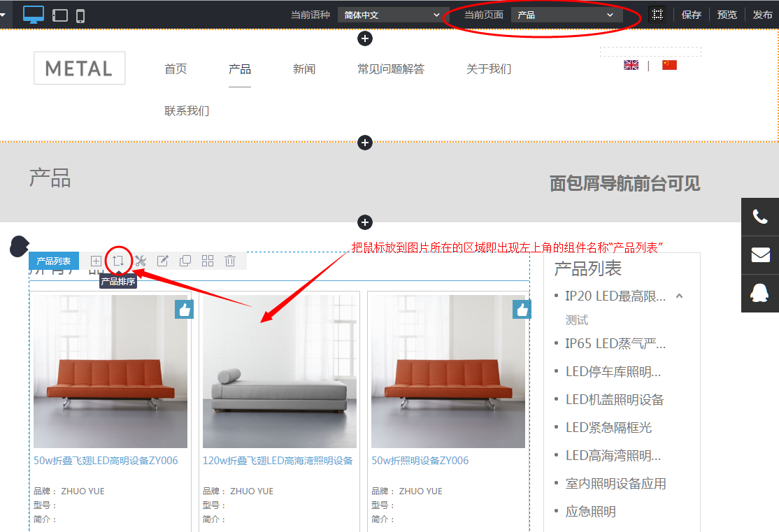This screenshot has width=779, height=532.
Task: Duplicate the component using the copy icon
Action: pyautogui.click(x=185, y=261)
